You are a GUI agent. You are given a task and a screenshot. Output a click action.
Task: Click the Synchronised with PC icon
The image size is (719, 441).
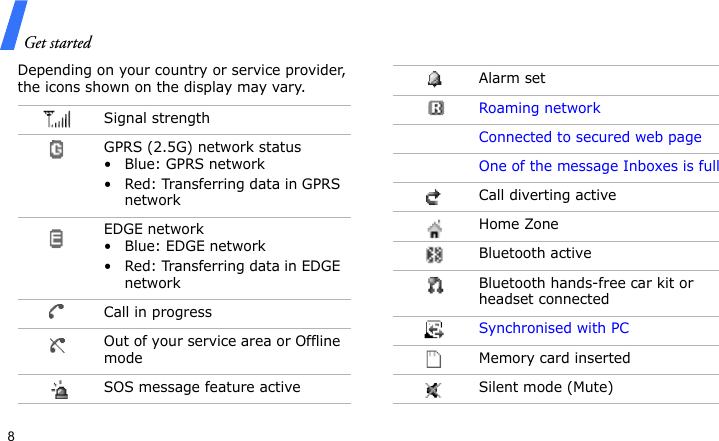tap(436, 327)
